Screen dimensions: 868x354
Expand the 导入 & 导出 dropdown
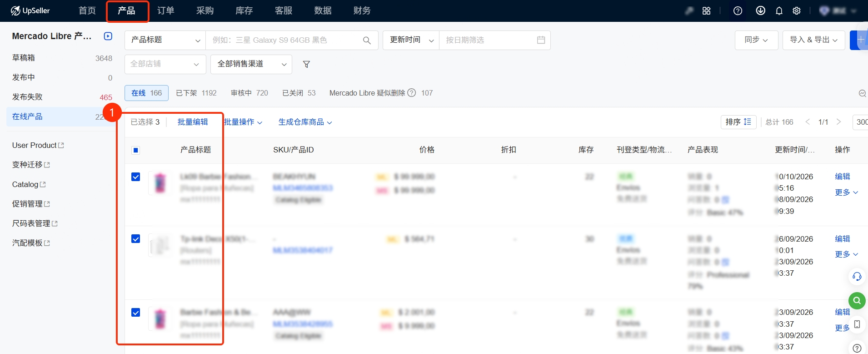813,40
